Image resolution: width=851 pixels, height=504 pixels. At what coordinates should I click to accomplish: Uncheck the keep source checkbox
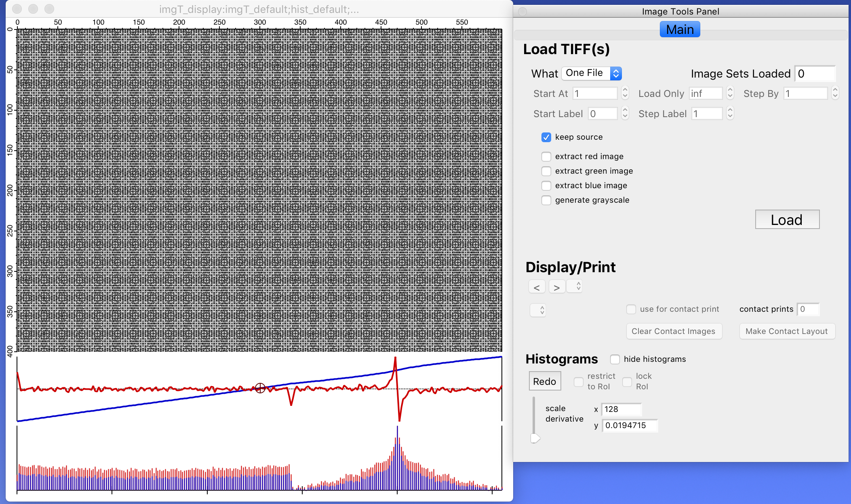point(546,137)
